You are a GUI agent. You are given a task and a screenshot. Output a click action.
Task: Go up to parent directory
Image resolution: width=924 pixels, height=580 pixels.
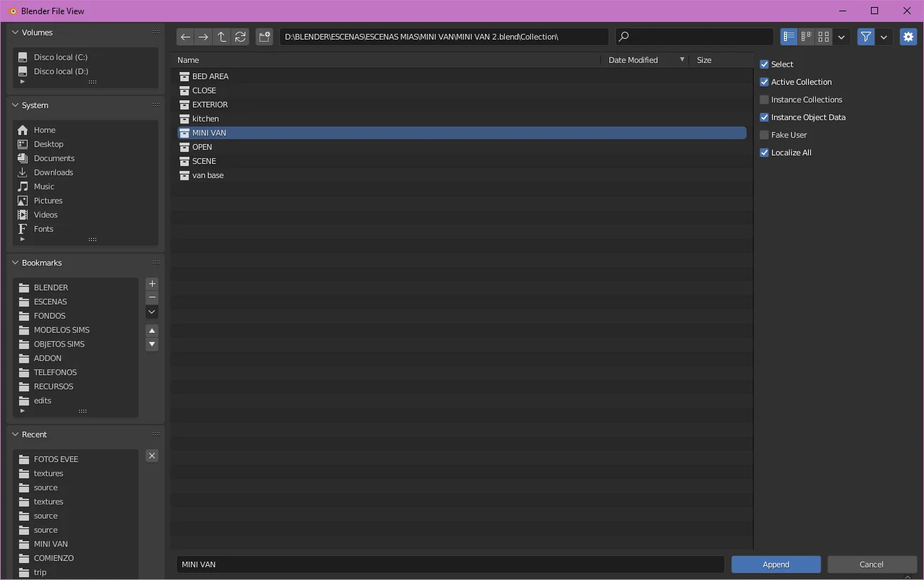tap(222, 37)
